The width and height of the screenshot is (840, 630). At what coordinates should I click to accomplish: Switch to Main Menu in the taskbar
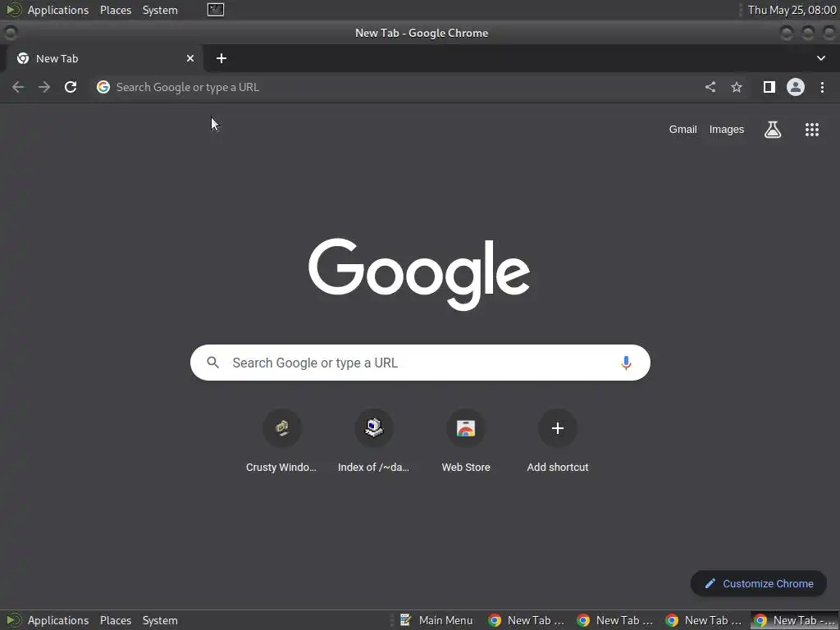click(x=436, y=620)
